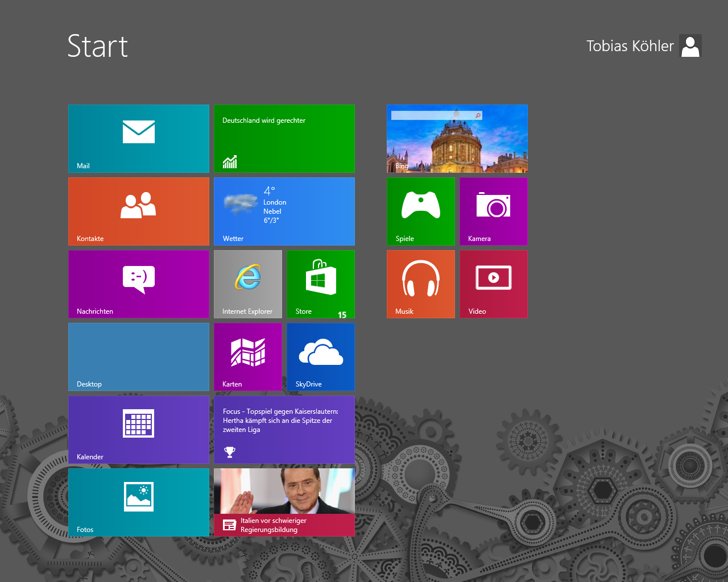Image resolution: width=728 pixels, height=582 pixels.
Task: Launch SkyDrive cloud storage
Action: [321, 357]
